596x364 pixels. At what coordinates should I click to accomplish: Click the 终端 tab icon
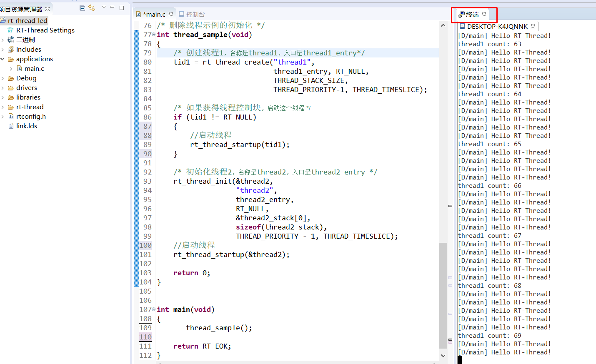coord(461,15)
